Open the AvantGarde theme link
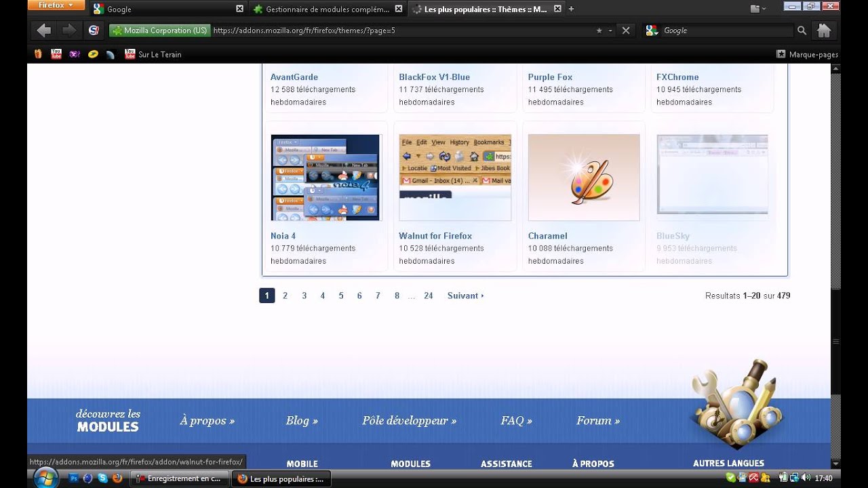 click(294, 77)
